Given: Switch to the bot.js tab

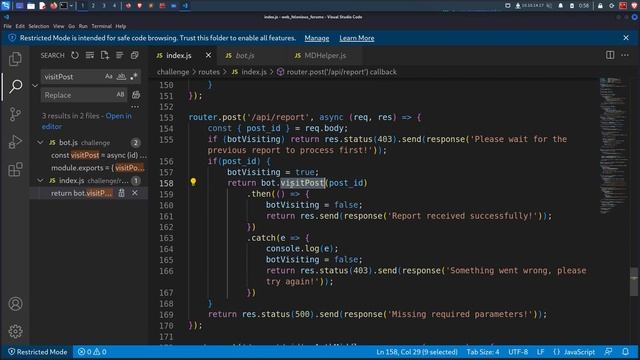Looking at the screenshot, I should tap(245, 55).
